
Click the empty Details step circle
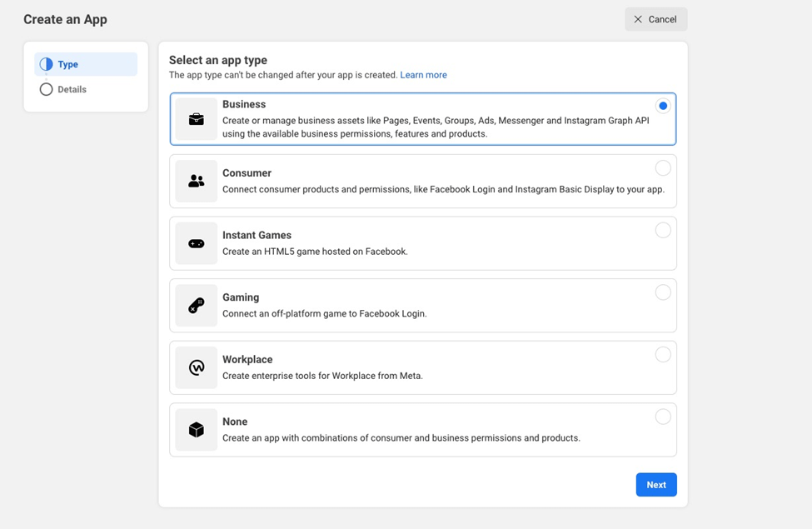tap(47, 89)
